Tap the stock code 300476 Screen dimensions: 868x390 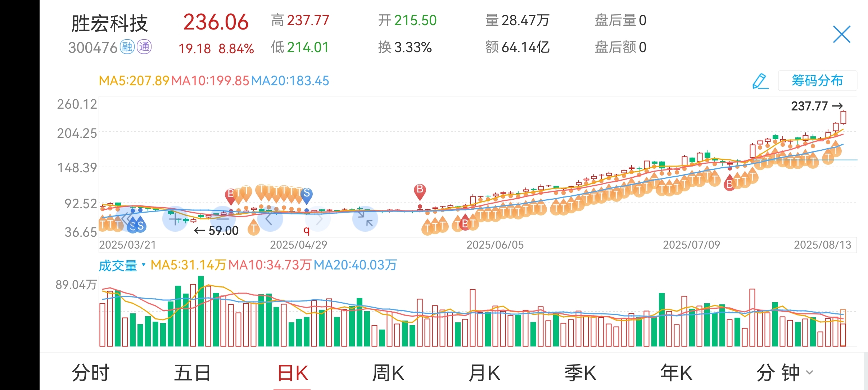pos(93,47)
